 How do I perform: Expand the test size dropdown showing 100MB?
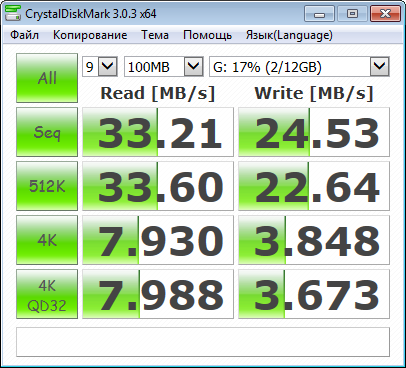[x=194, y=67]
